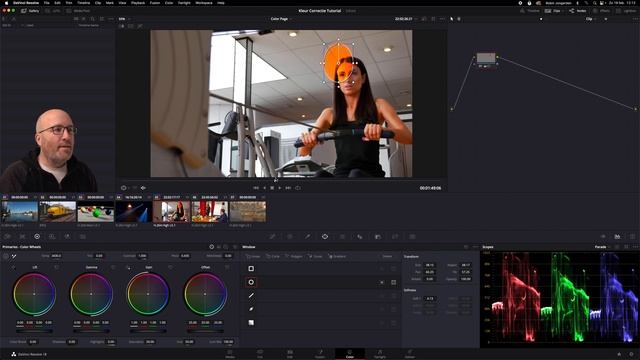Switch to the Deliver page tab

(410, 354)
